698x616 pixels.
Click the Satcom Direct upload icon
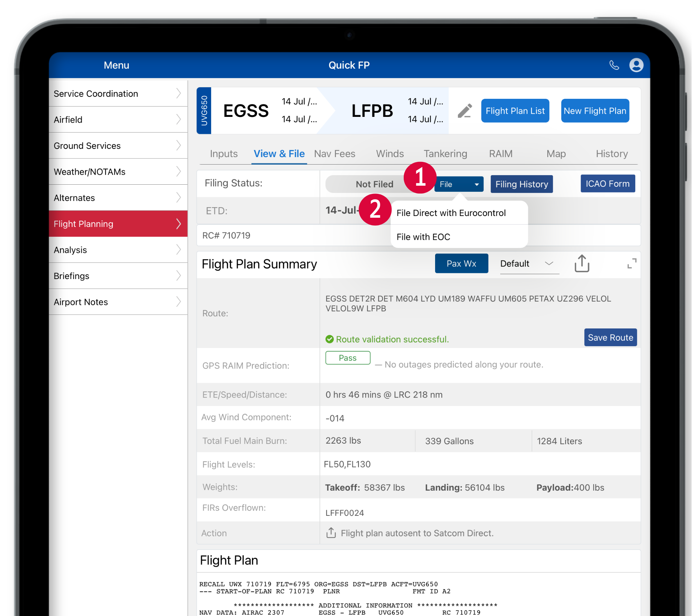pyautogui.click(x=330, y=533)
